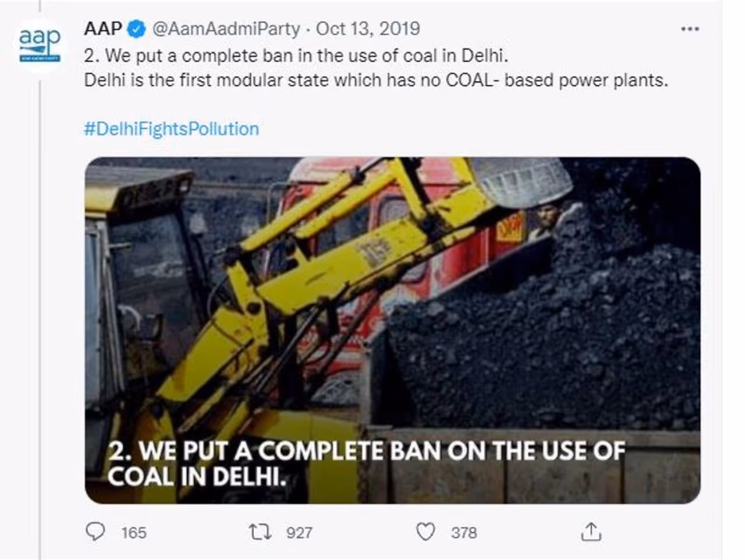Image resolution: width=745 pixels, height=560 pixels.
Task: Click the "complete ban" tweet text line
Action: [x=296, y=56]
